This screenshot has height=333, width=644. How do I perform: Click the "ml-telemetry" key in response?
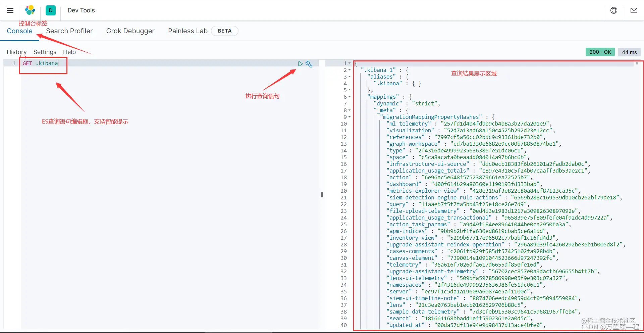pyautogui.click(x=409, y=124)
